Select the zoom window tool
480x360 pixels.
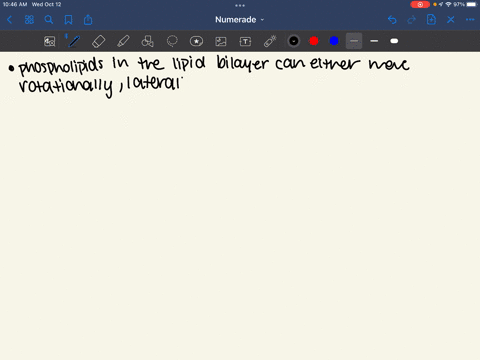pyautogui.click(x=50, y=41)
